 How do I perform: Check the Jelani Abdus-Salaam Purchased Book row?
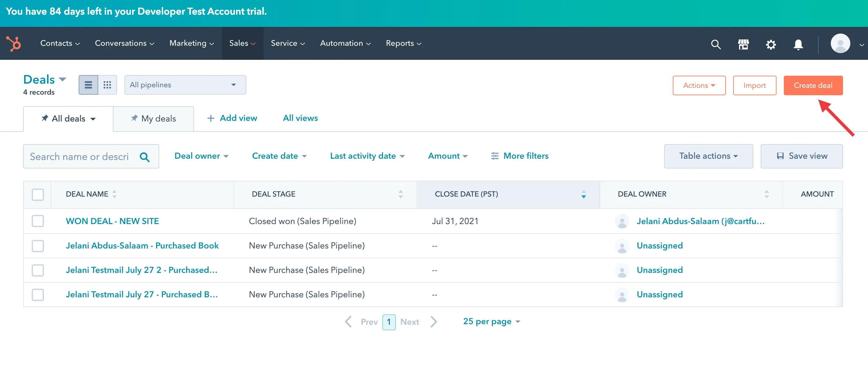click(x=38, y=246)
